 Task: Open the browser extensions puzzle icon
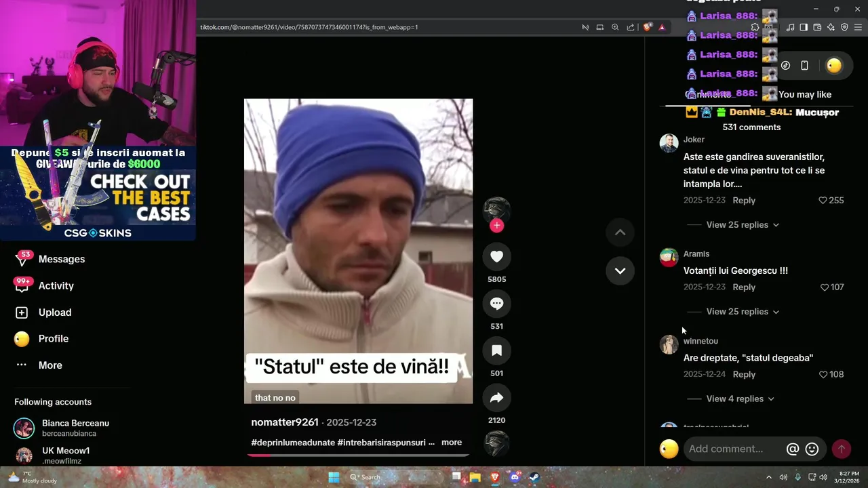(x=755, y=27)
